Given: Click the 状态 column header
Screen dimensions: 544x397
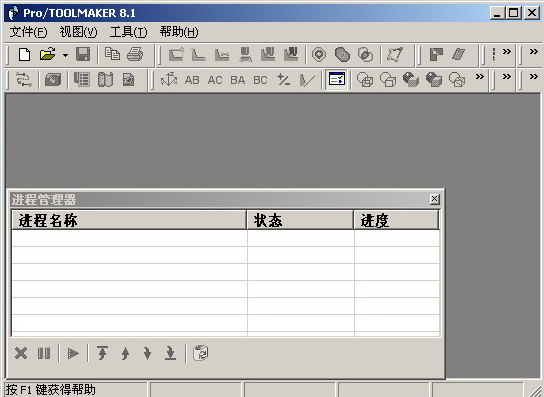Looking at the screenshot, I should (300, 220).
